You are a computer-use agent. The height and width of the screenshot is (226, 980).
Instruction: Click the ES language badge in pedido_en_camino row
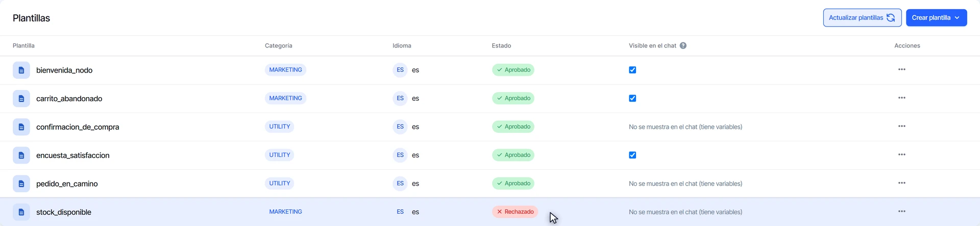click(400, 184)
